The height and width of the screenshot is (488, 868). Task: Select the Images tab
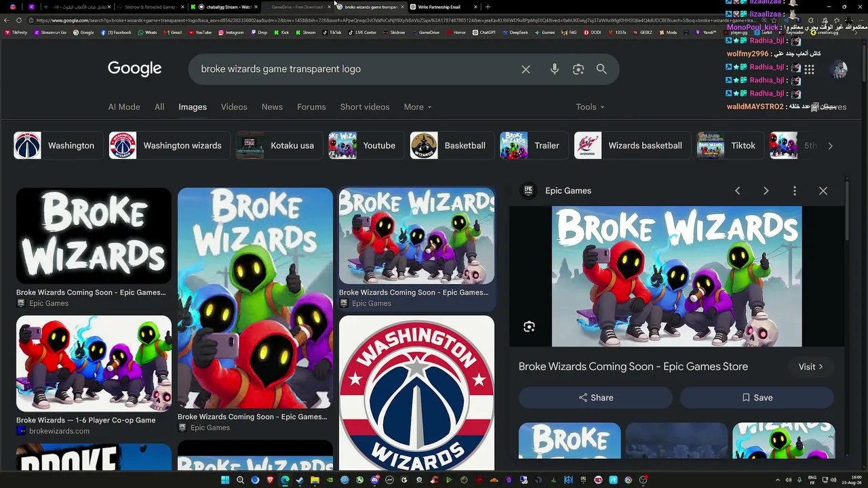point(193,107)
